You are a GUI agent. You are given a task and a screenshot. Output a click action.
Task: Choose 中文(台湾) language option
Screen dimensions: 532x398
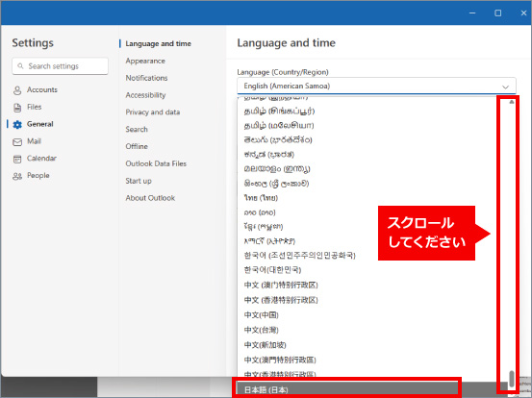(262, 330)
